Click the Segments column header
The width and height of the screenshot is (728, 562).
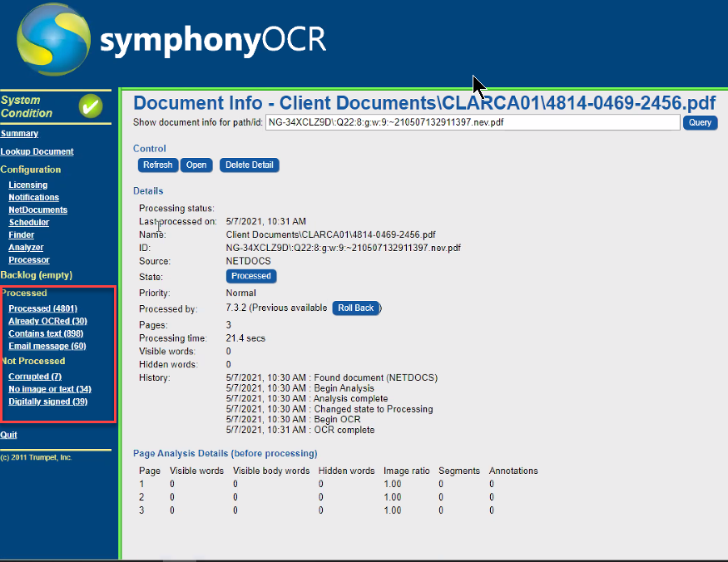point(459,471)
